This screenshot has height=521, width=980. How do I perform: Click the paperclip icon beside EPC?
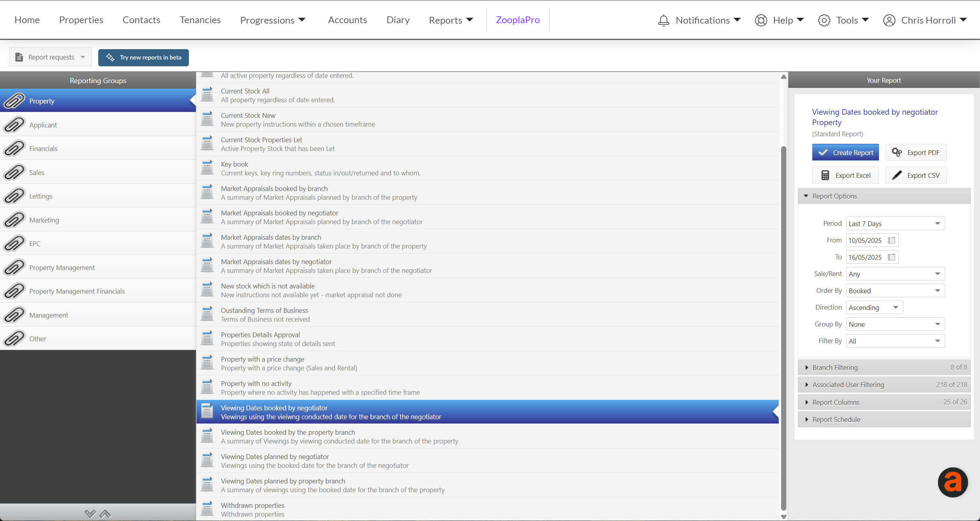(x=14, y=243)
